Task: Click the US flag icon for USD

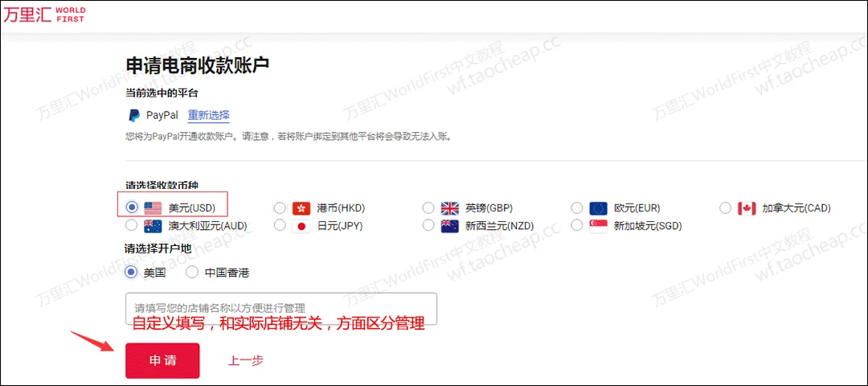Action: (153, 208)
